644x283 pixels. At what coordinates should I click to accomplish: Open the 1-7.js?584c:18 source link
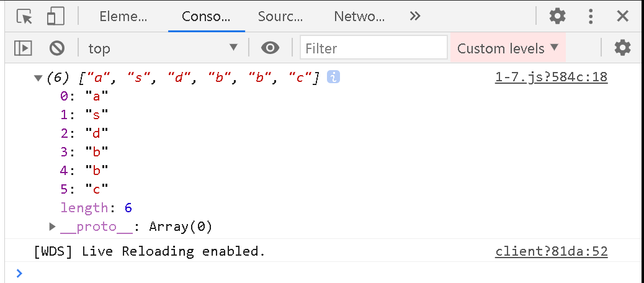coord(551,77)
